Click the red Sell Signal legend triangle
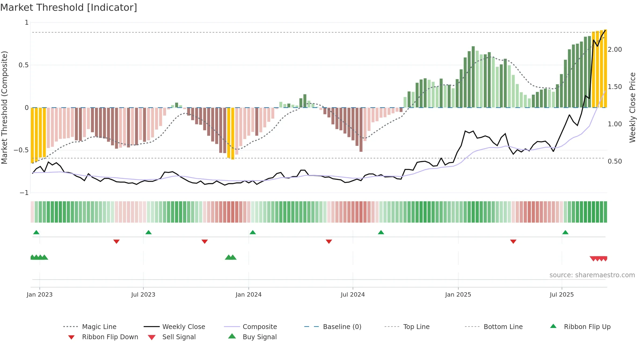The height and width of the screenshot is (362, 644). (x=152, y=337)
